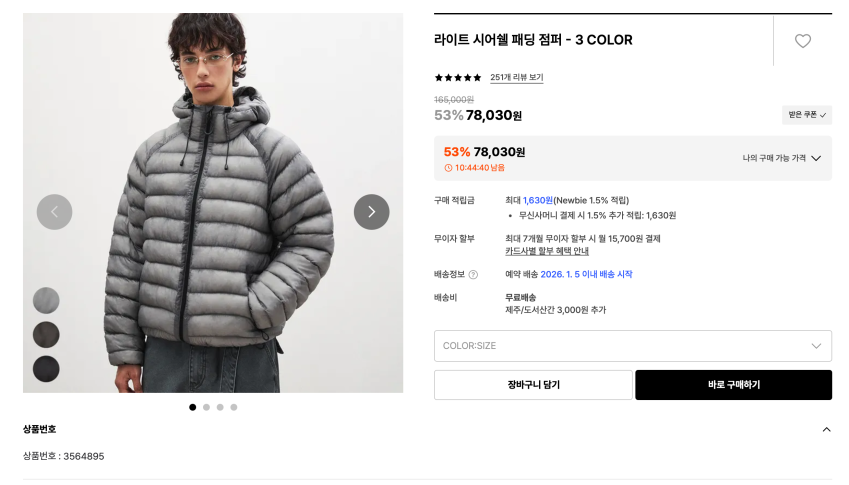
Task: Click the five-star rating icons
Action: (458, 78)
